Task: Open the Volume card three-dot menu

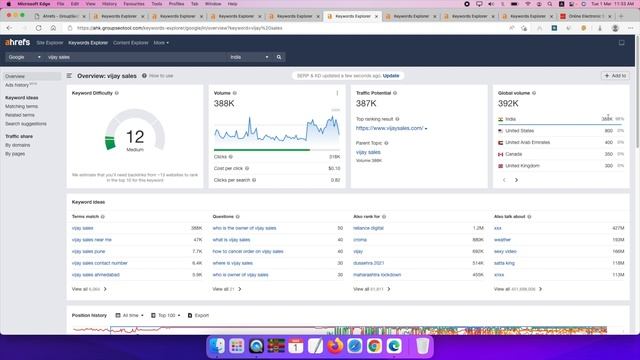Action: (337, 93)
